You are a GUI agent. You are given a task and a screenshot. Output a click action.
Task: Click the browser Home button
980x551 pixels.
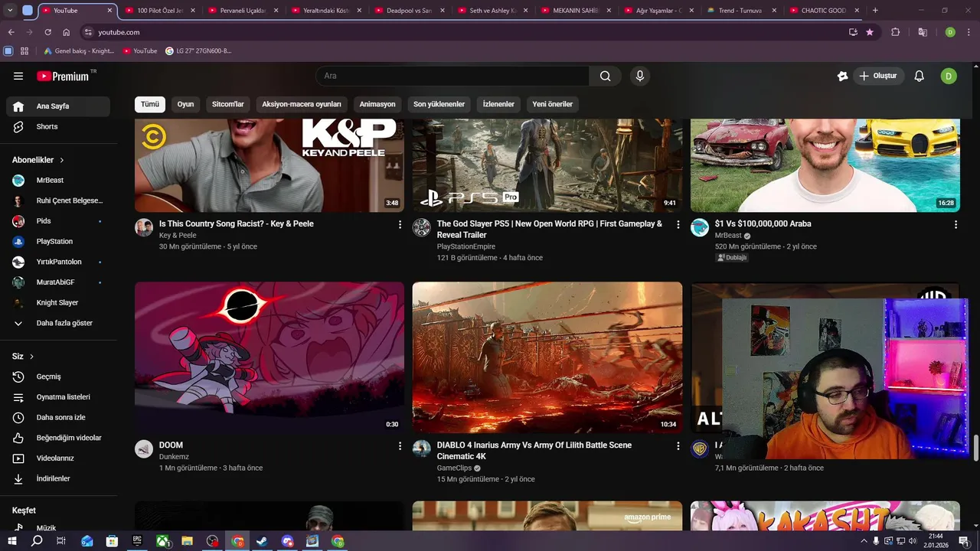pyautogui.click(x=66, y=32)
